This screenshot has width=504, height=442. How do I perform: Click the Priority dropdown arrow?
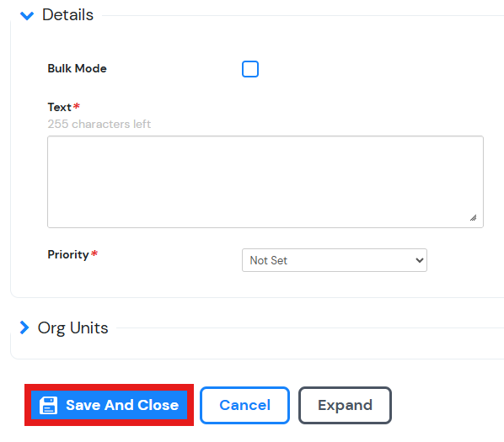(x=419, y=260)
